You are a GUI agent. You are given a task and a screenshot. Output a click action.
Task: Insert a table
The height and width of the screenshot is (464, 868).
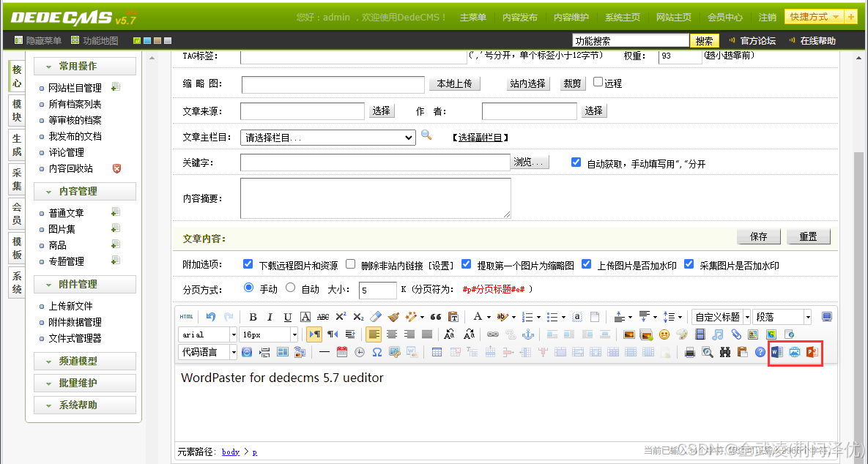437,352
